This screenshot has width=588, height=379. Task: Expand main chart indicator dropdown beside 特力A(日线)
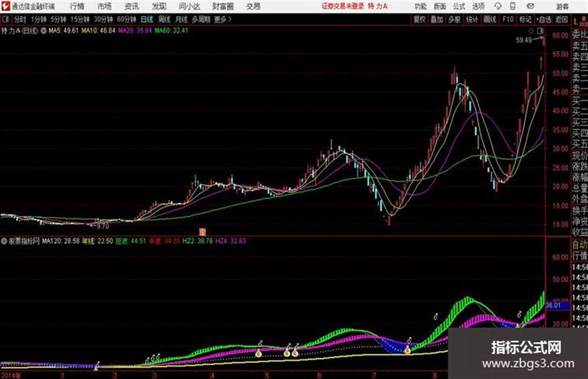(44, 30)
